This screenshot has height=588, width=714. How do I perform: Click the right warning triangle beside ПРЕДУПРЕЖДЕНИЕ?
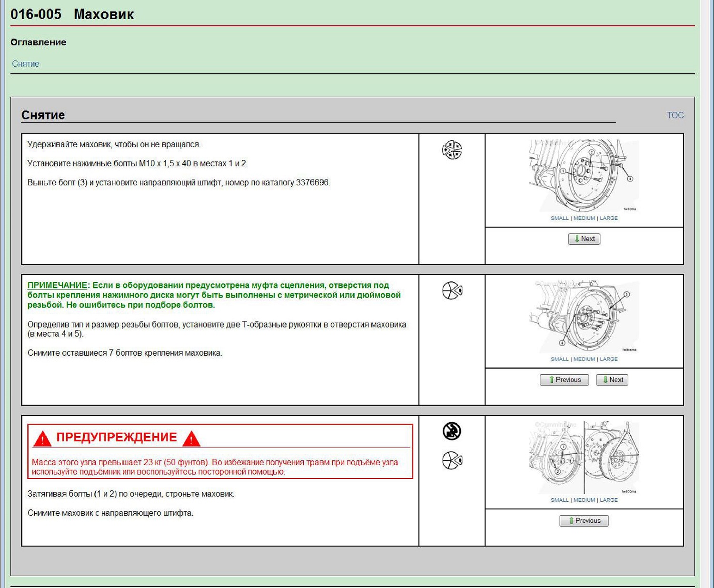[191, 439]
